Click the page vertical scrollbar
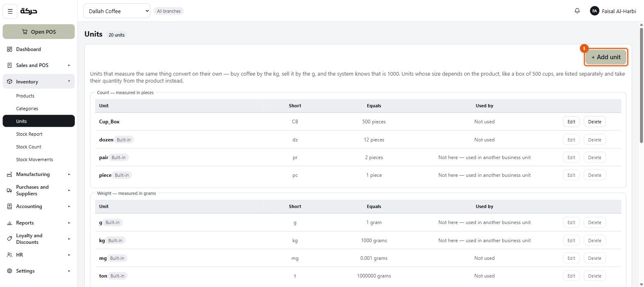 [641, 86]
